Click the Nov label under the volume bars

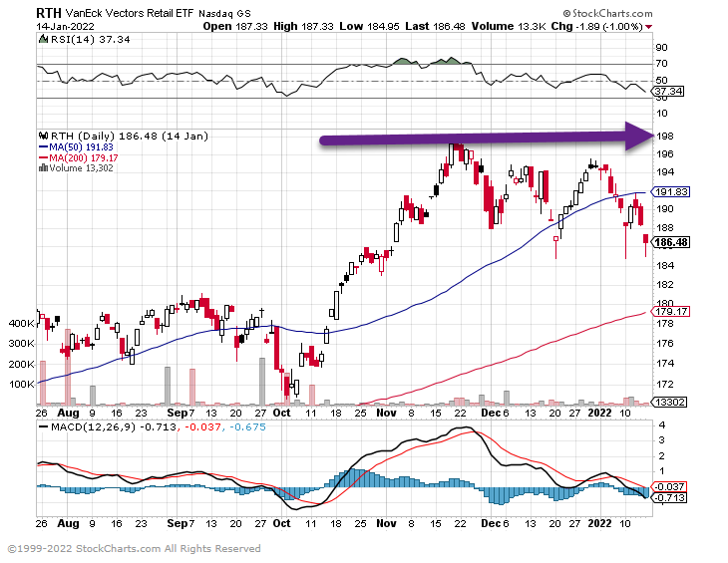point(386,413)
